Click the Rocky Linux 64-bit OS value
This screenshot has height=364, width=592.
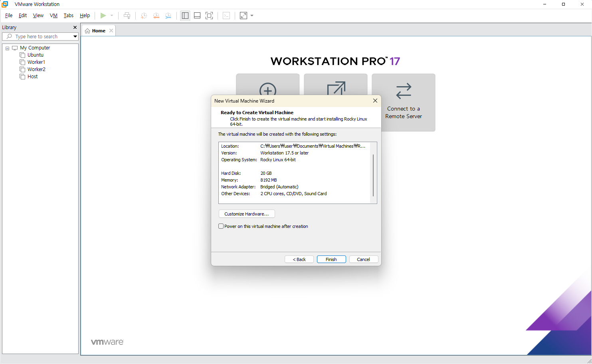coord(278,160)
